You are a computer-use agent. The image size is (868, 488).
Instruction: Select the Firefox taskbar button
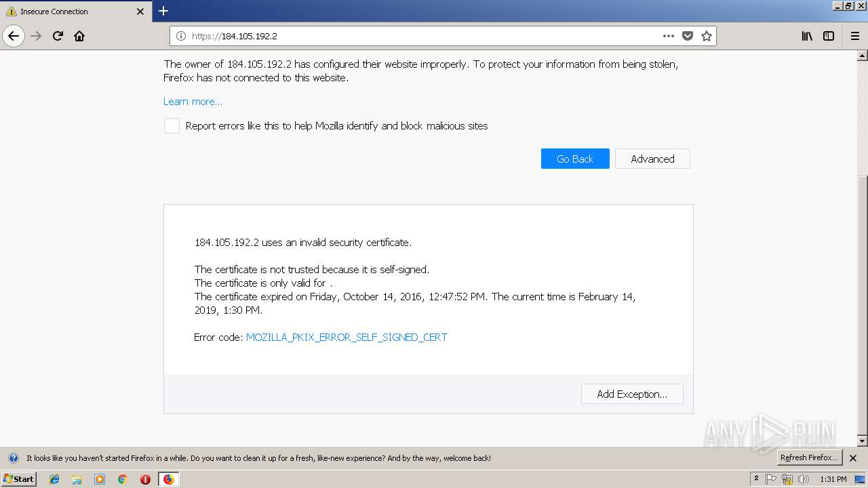tap(168, 479)
